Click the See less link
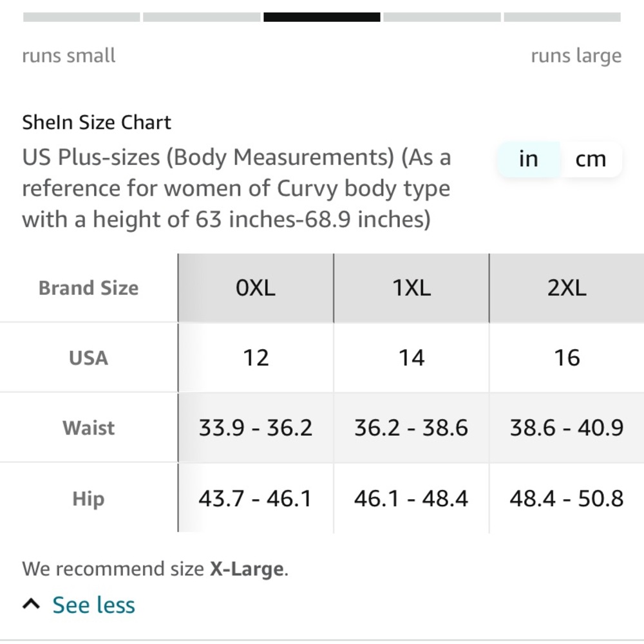 (93, 605)
